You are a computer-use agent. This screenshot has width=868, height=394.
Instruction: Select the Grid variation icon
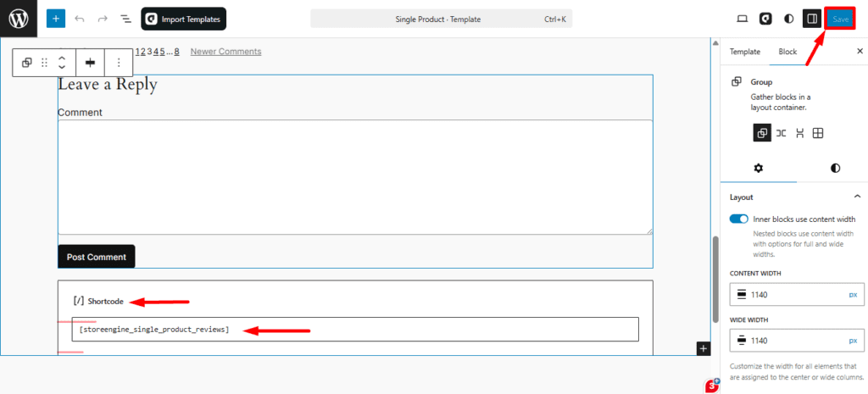click(818, 133)
